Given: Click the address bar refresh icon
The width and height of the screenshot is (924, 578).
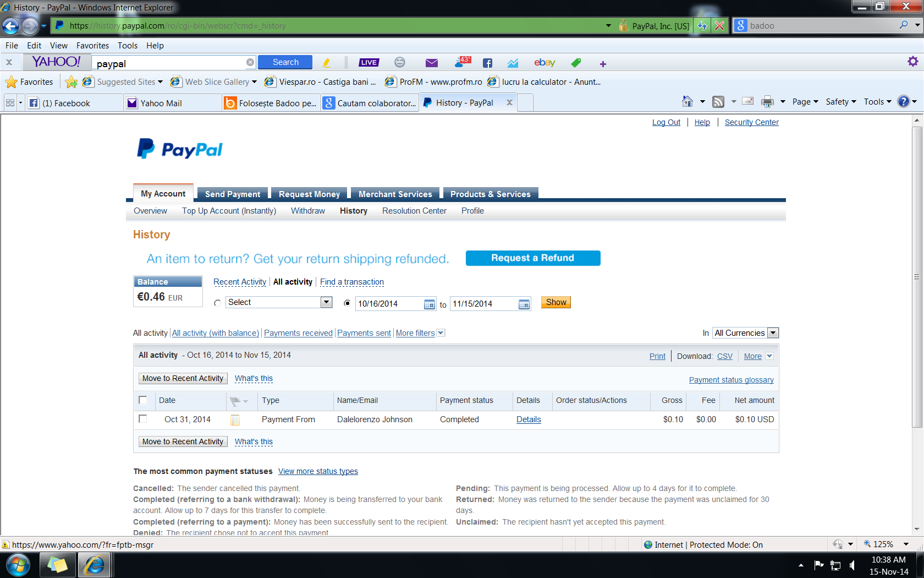Looking at the screenshot, I should point(702,26).
